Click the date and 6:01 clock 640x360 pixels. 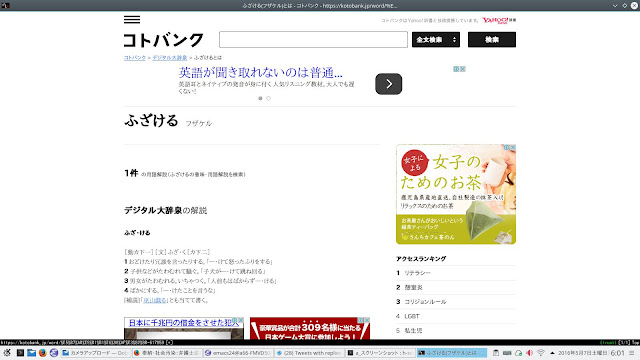click(x=591, y=353)
